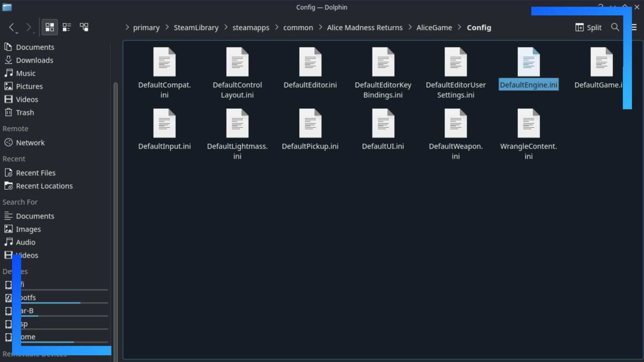Image resolution: width=644 pixels, height=362 pixels.
Task: Switch to Icons view mode
Action: pos(49,27)
